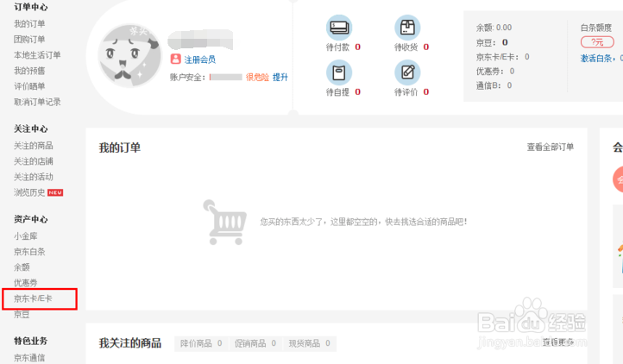Open the 注册会员 link
Viewport: 623px width, 364px height.
[200, 60]
